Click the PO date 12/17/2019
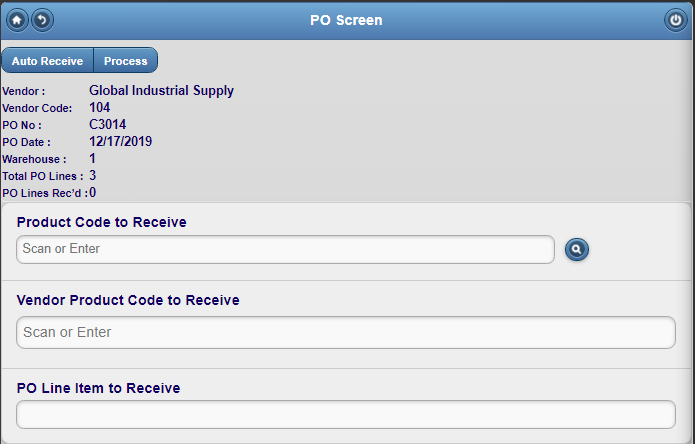Viewport: 695px width, 444px height. pos(121,141)
